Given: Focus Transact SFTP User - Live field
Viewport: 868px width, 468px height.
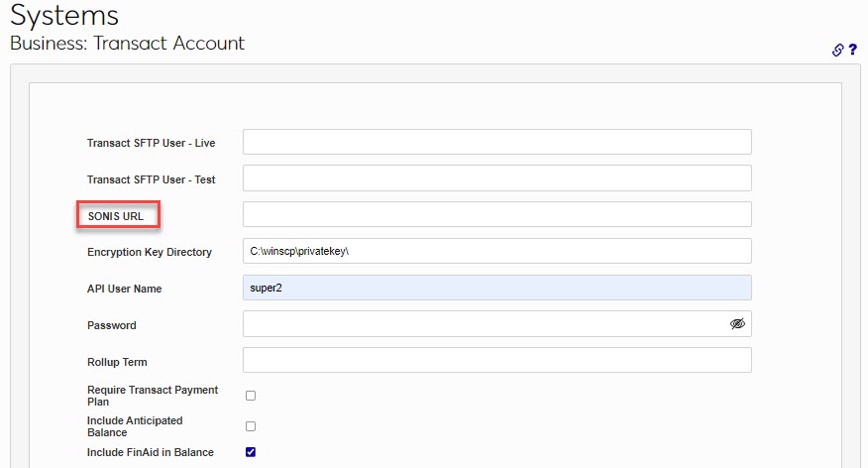Looking at the screenshot, I should pos(497,142).
